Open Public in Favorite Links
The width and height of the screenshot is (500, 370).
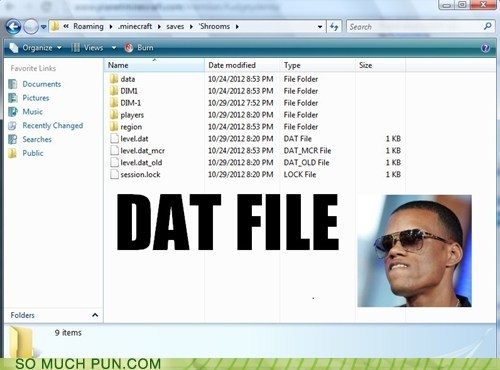coord(33,153)
